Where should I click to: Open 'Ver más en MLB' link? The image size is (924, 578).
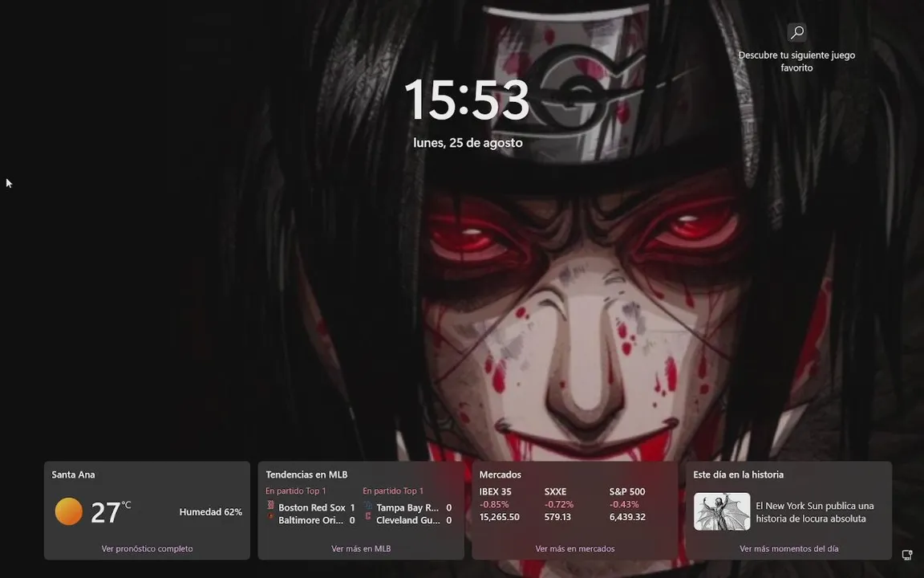(361, 548)
